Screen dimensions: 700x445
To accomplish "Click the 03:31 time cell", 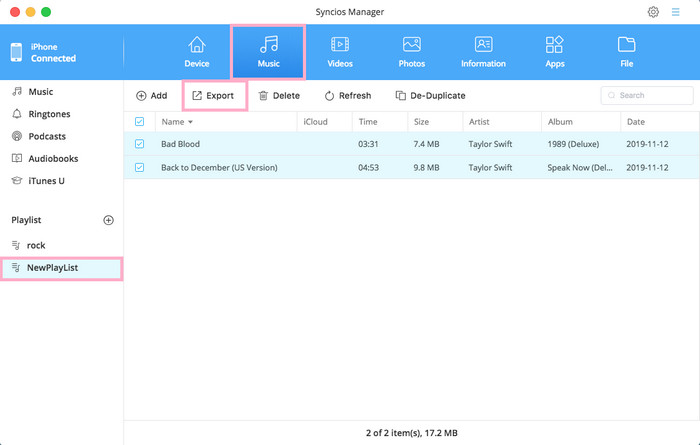I will point(368,144).
